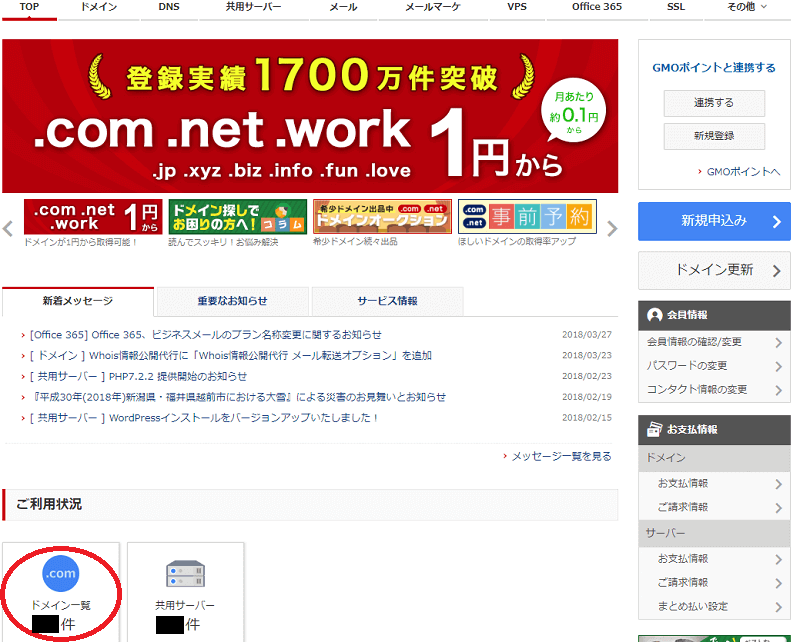Image resolution: width=800 pixels, height=642 pixels.
Task: Open the ドメイン一覧 .com icon
Action: [x=61, y=573]
